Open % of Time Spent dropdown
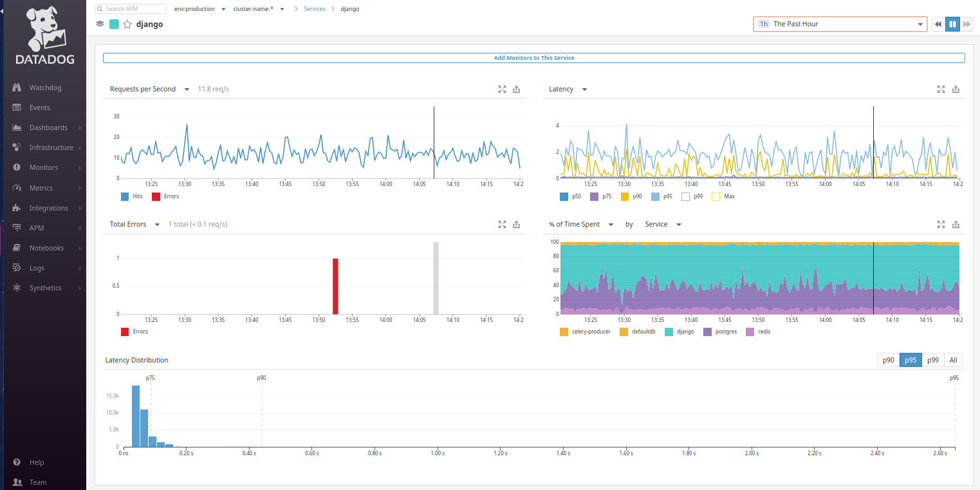The height and width of the screenshot is (490, 980). tap(580, 225)
